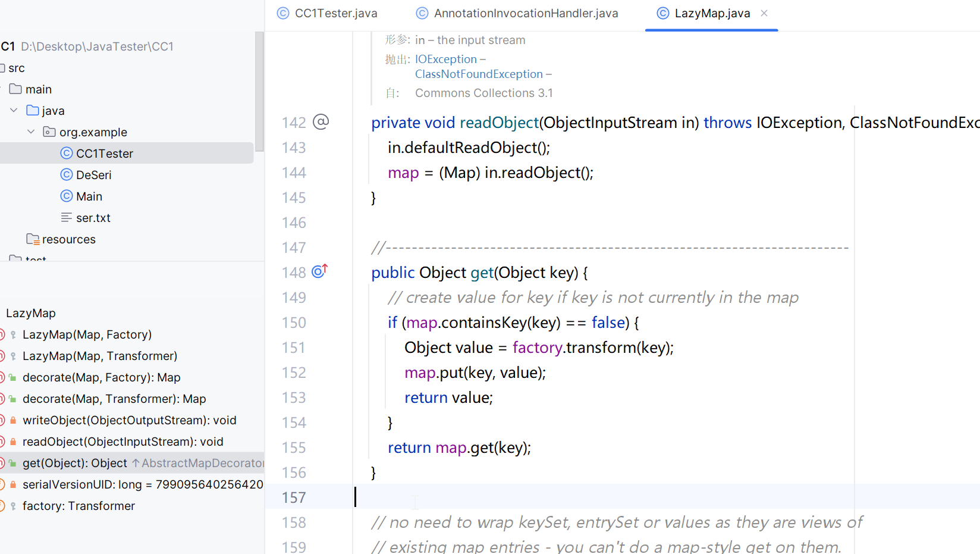Click the class icon on the AnnotationInvocationHandler.java tab
Viewport: 980px width, 554px height.
pyautogui.click(x=422, y=13)
